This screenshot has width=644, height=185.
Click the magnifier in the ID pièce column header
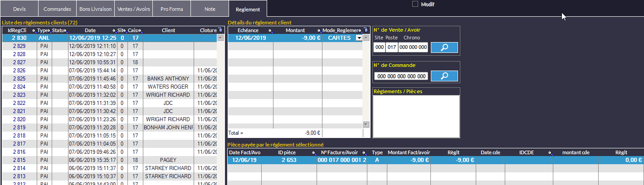(314, 153)
